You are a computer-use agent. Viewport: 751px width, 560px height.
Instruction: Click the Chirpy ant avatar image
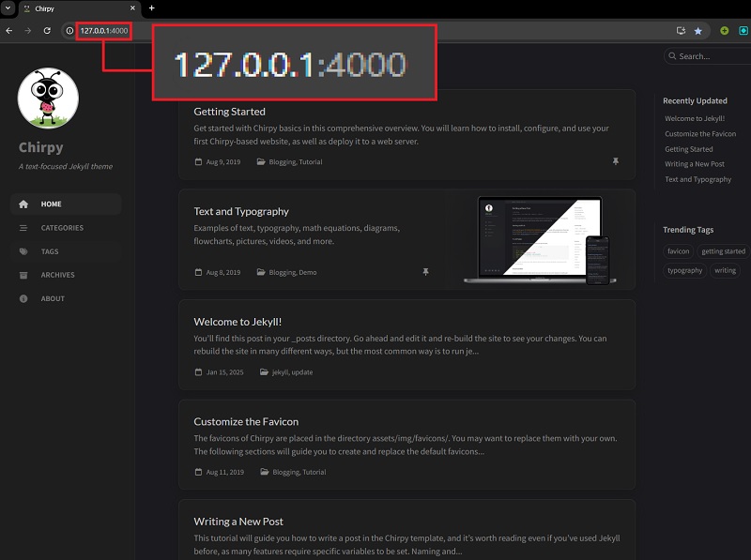coord(48,98)
